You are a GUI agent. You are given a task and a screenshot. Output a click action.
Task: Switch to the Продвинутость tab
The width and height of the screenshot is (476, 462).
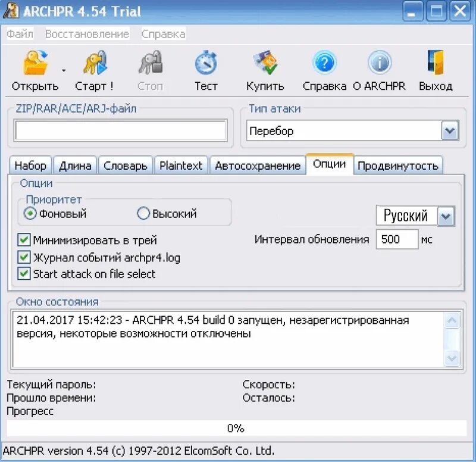398,166
